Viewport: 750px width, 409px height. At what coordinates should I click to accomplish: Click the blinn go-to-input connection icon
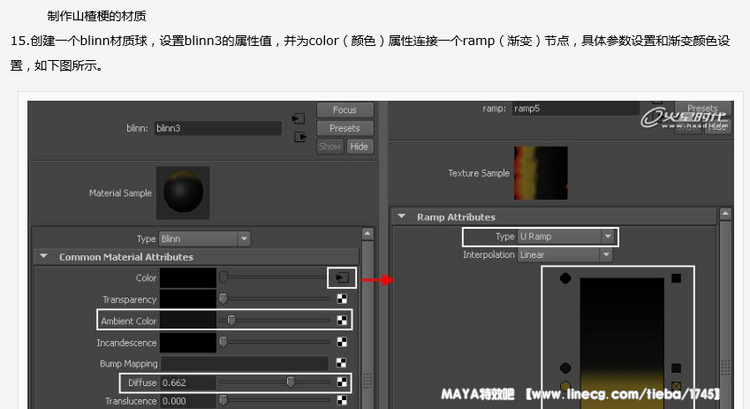[x=298, y=118]
